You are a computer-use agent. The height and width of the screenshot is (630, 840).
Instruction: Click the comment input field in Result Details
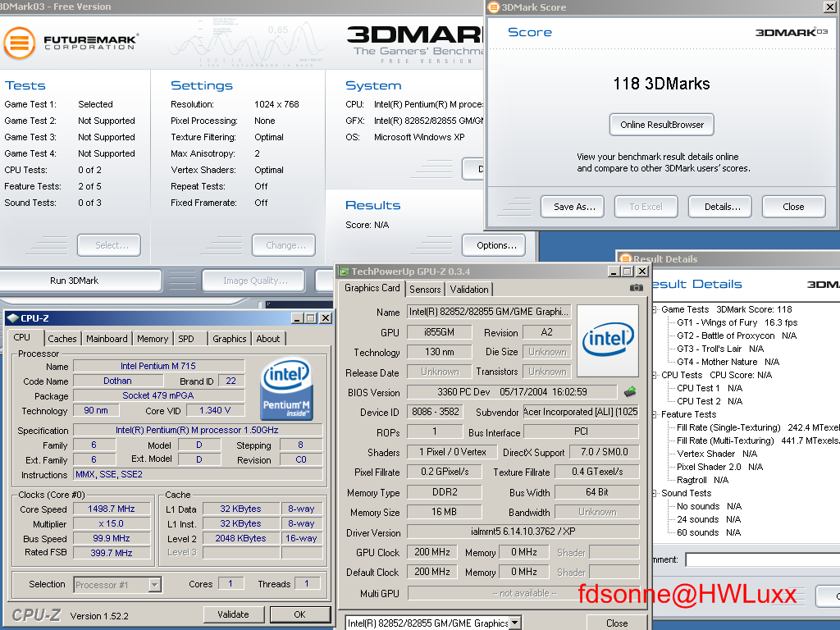[763, 559]
